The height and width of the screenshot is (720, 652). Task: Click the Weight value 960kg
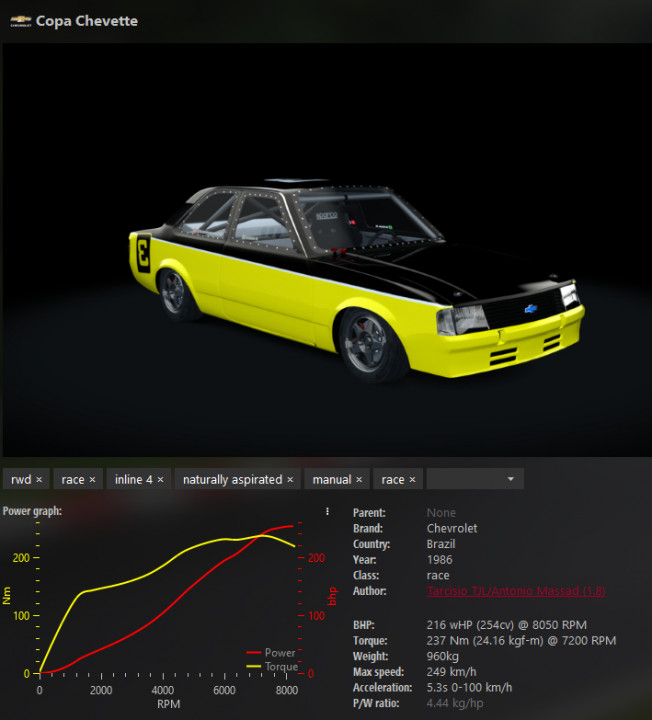(x=443, y=656)
